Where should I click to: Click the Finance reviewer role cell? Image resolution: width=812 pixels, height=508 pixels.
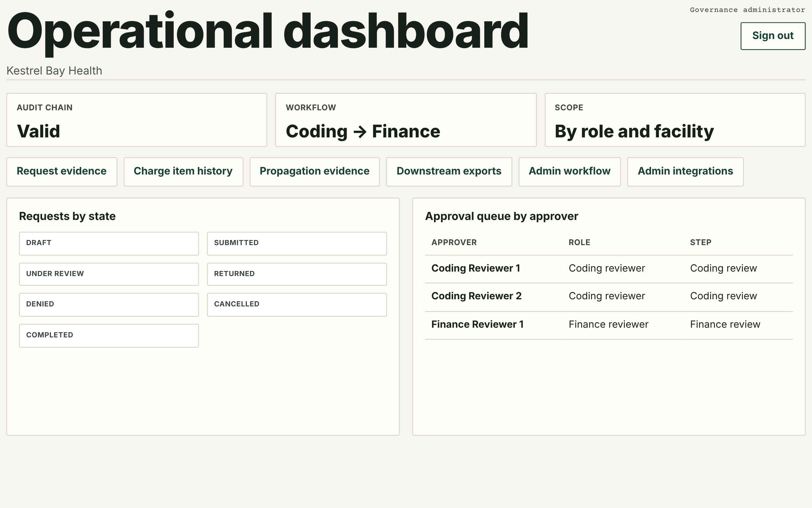point(608,324)
